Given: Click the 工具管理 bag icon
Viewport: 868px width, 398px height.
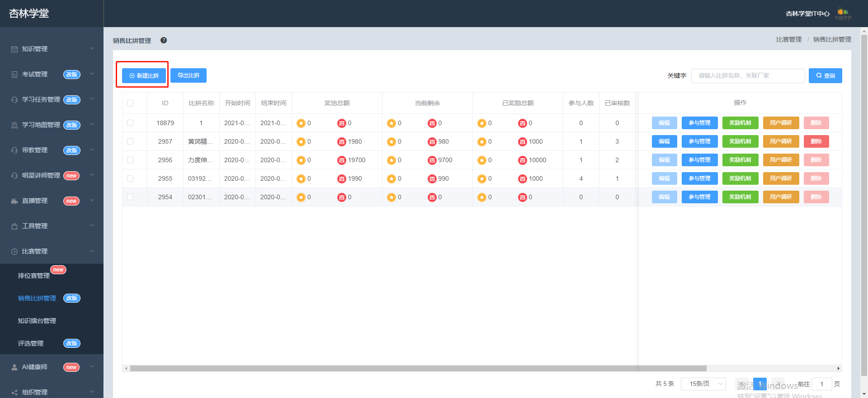Looking at the screenshot, I should [x=14, y=226].
